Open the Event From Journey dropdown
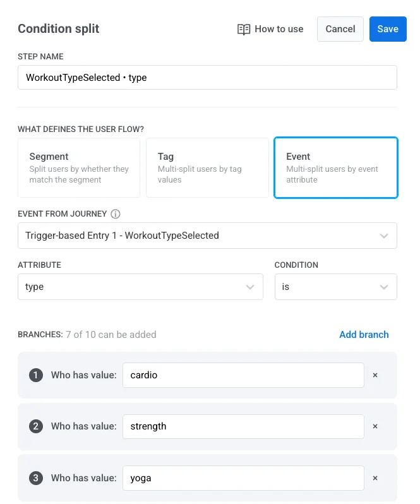The image size is (420, 504). point(207,236)
